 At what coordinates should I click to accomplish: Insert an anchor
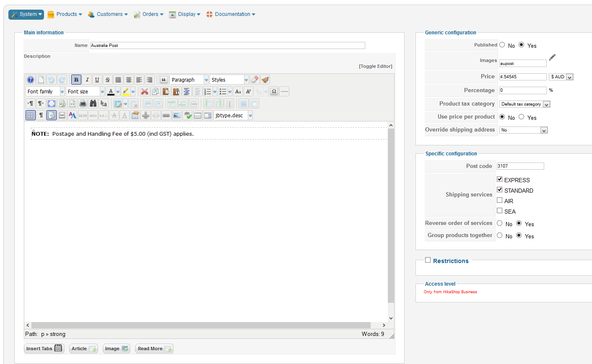[145, 115]
